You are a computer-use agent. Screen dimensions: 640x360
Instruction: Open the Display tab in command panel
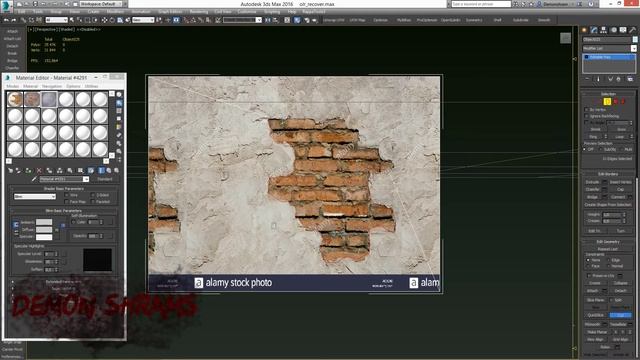click(623, 30)
